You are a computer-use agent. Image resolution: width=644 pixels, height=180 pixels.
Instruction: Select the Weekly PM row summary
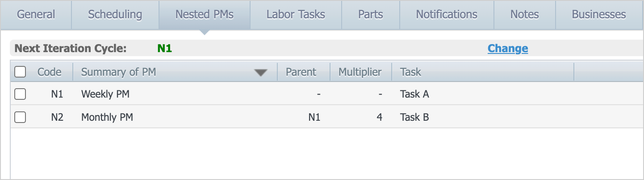tap(105, 94)
